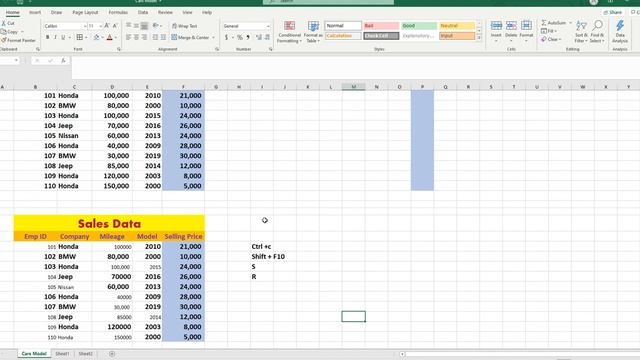Decrease indent in Alignment group
Viewport: 640px width, 360px height.
point(156,38)
